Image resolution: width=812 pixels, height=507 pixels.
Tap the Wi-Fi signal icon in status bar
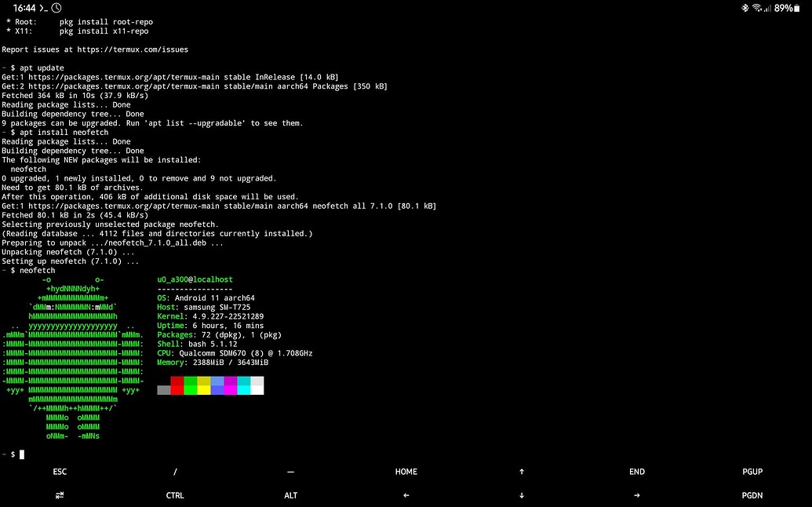[758, 8]
